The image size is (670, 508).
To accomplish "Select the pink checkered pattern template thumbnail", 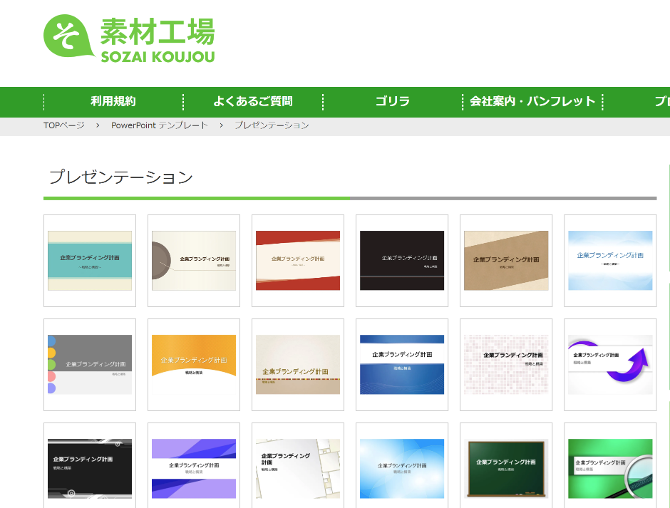I will tap(506, 364).
